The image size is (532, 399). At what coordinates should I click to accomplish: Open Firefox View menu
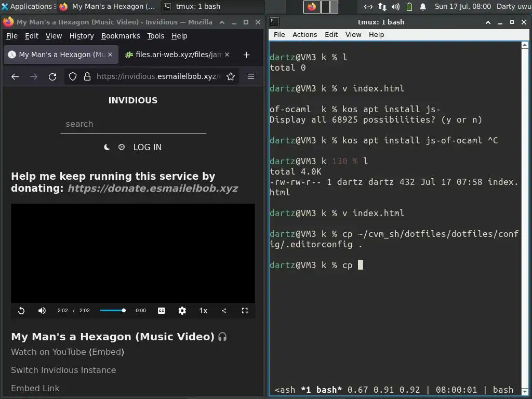point(54,36)
